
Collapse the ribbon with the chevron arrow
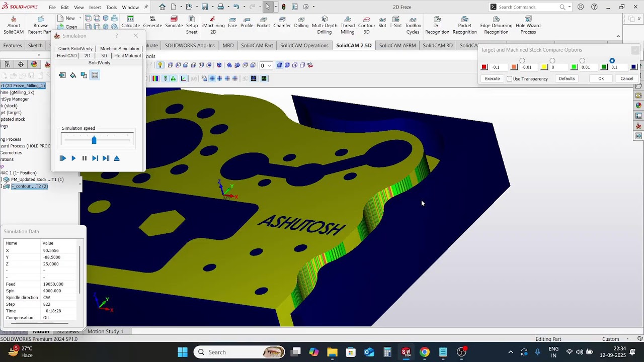click(x=618, y=36)
